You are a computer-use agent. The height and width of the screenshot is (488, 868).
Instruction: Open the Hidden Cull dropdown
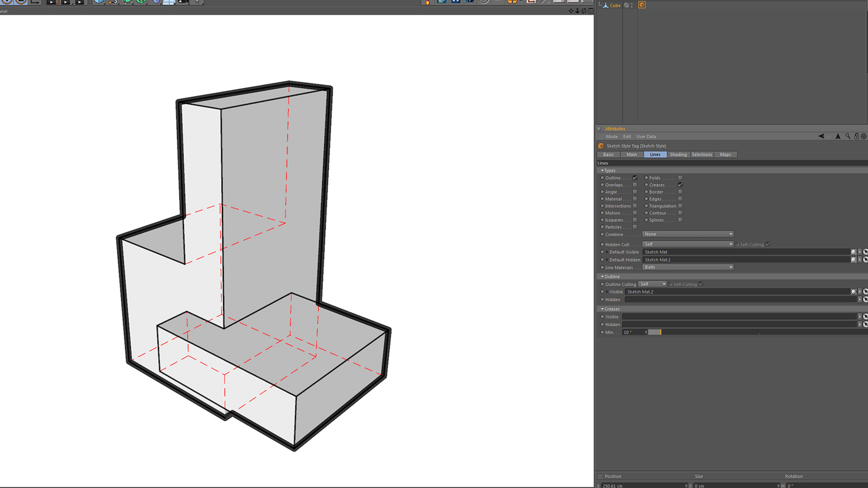tap(688, 245)
